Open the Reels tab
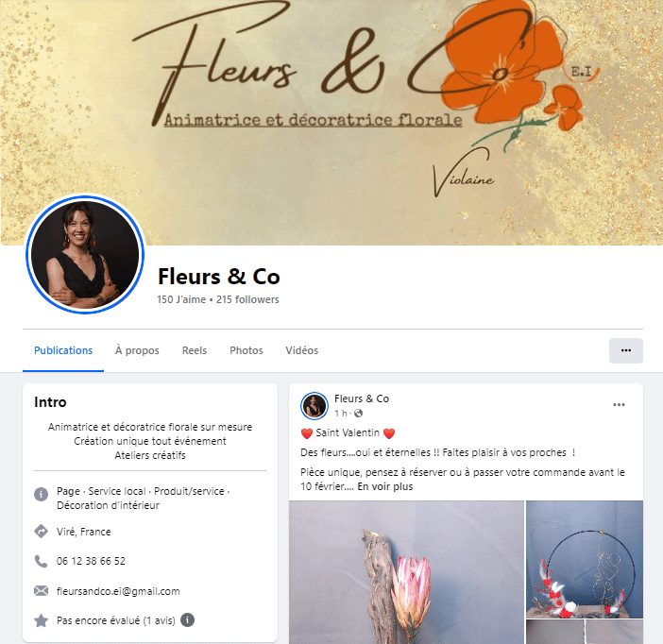This screenshot has width=663, height=644. 195,350
